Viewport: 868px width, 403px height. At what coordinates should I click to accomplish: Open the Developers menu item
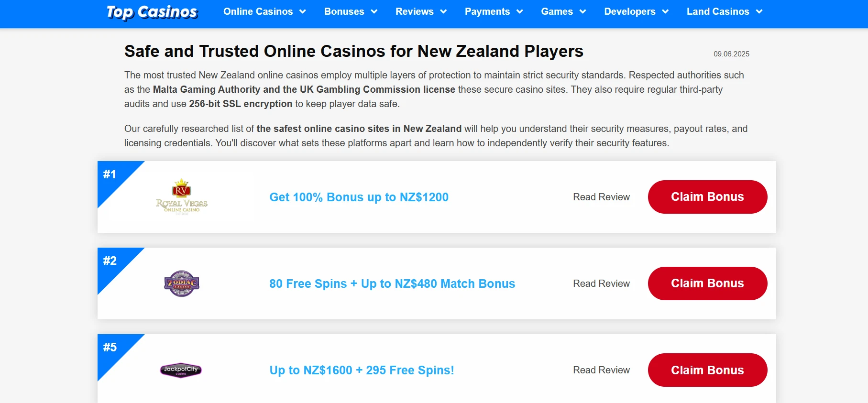click(629, 11)
